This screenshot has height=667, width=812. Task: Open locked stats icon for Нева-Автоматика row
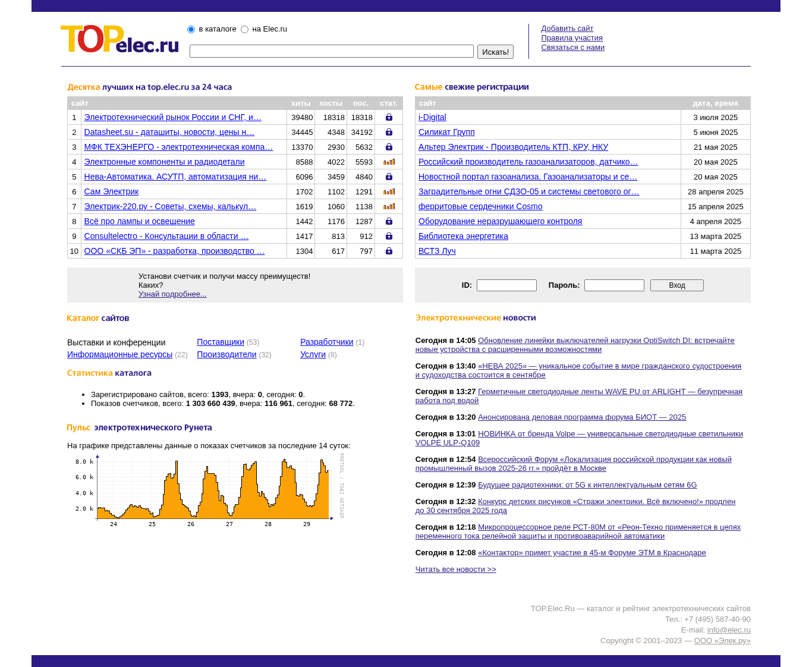click(389, 177)
